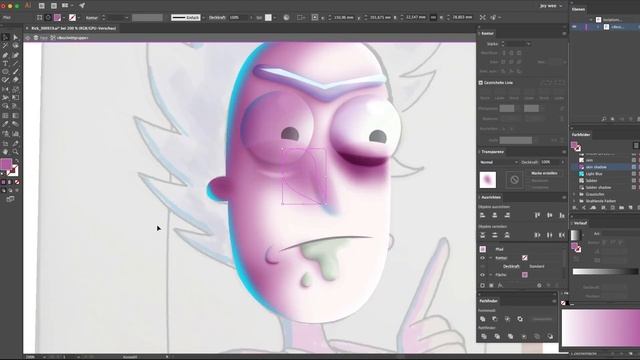Open the Stärke stroke weight dropdown
The height and width of the screenshot is (360, 640).
point(529,44)
